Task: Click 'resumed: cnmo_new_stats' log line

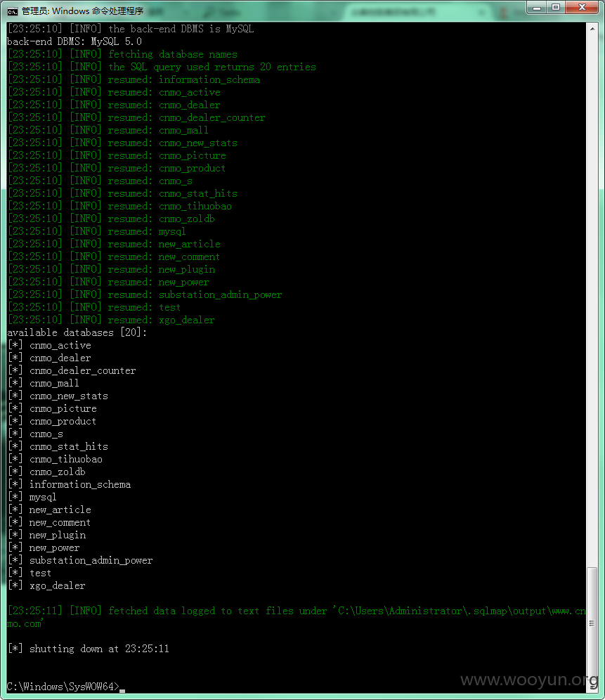Action: coord(123,143)
